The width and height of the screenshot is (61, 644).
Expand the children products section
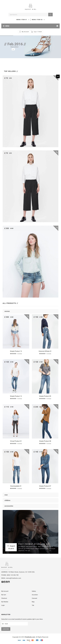tap(30, 500)
